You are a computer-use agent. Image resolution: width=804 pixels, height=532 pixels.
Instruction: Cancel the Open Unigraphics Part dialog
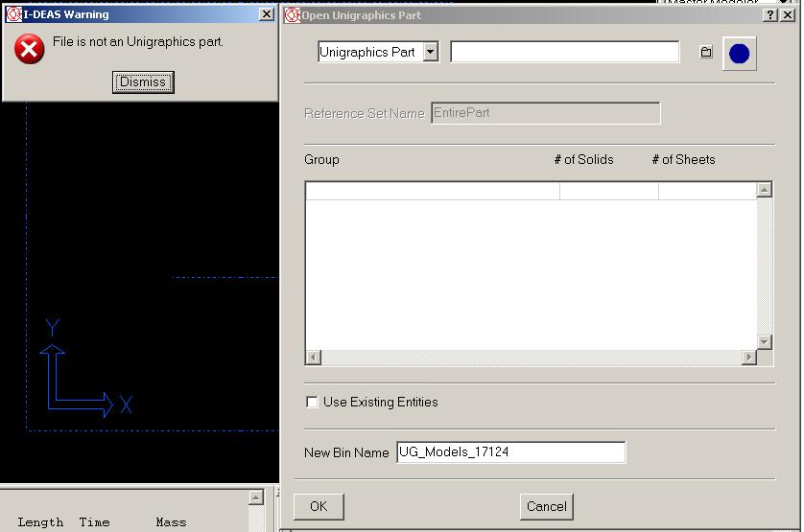(547, 506)
